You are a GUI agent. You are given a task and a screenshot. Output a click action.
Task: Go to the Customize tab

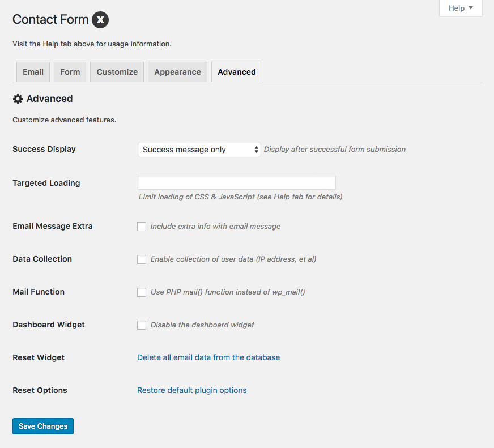tap(117, 72)
